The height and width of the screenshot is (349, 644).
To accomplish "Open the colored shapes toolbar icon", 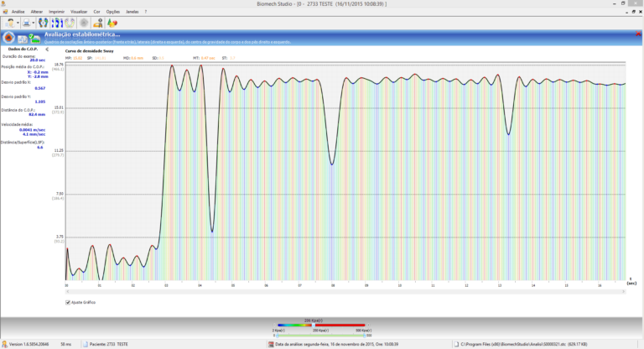I will [x=112, y=23].
